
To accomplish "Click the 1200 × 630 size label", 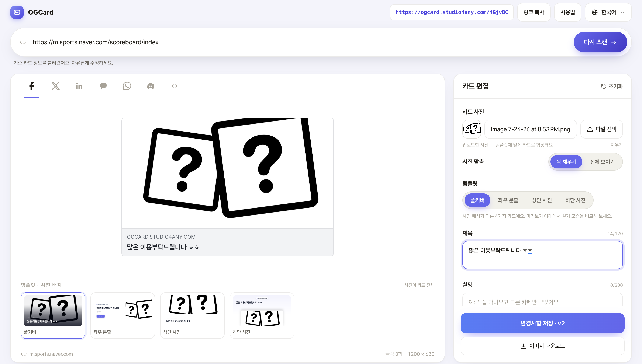I will (x=421, y=354).
